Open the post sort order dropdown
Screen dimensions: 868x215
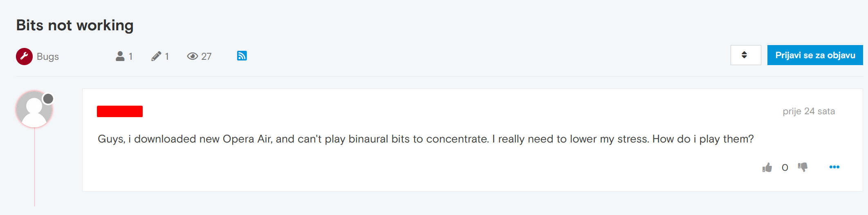pyautogui.click(x=745, y=55)
